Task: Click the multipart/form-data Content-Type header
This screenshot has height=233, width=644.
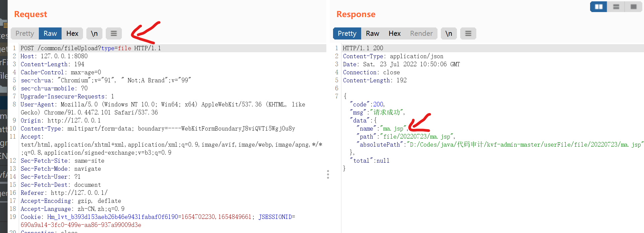Action: click(158, 129)
